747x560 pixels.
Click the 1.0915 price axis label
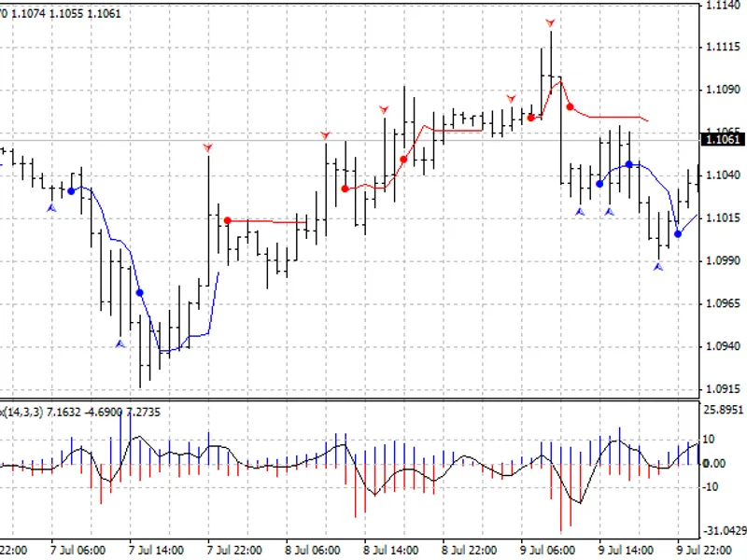pos(723,389)
